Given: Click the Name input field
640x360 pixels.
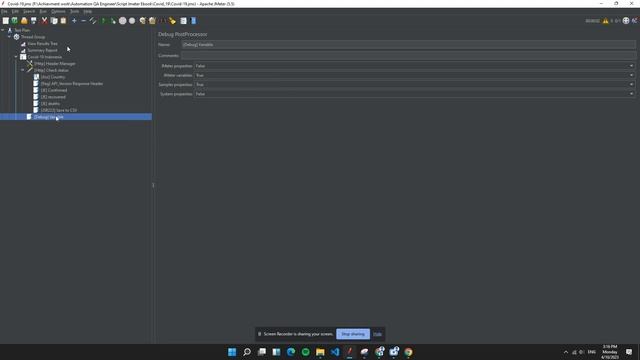Looking at the screenshot, I should (x=409, y=44).
